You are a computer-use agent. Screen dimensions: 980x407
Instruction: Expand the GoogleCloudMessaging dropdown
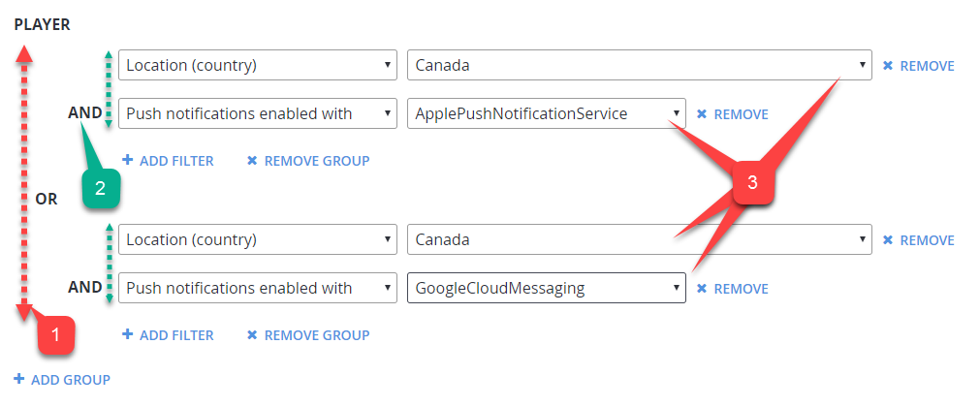[x=546, y=289]
